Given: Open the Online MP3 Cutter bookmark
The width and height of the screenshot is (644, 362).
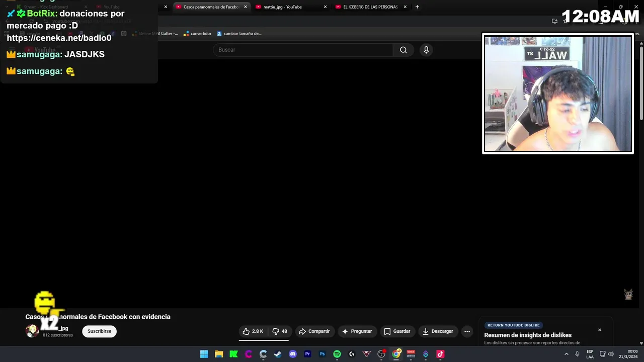Looking at the screenshot, I should pos(155,34).
